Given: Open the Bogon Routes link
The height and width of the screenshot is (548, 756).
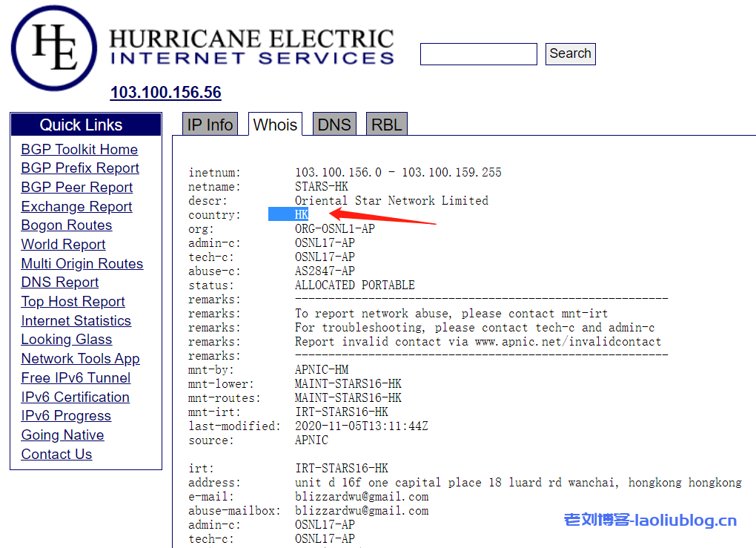Looking at the screenshot, I should coord(67,225).
